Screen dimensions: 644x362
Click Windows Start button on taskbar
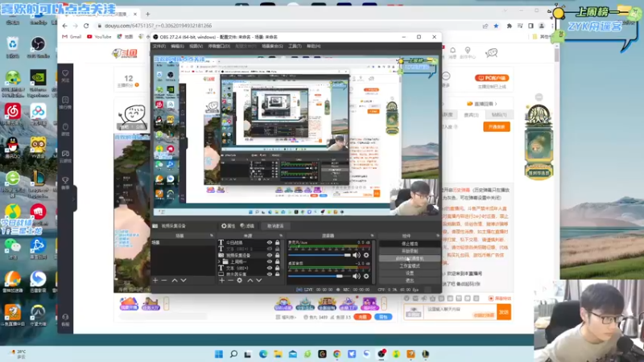(x=219, y=354)
